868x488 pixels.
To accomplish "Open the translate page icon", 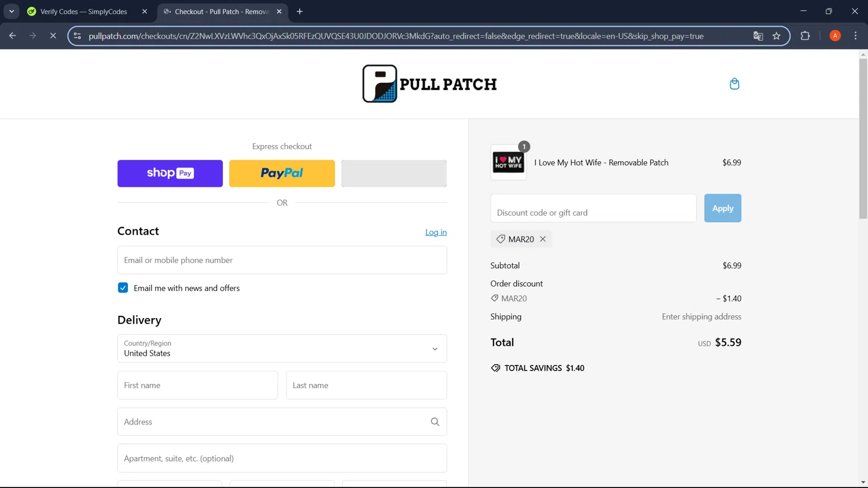I will pyautogui.click(x=758, y=36).
